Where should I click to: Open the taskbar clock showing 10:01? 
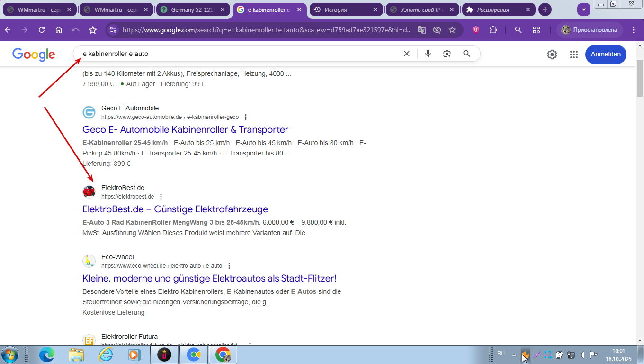point(619,355)
